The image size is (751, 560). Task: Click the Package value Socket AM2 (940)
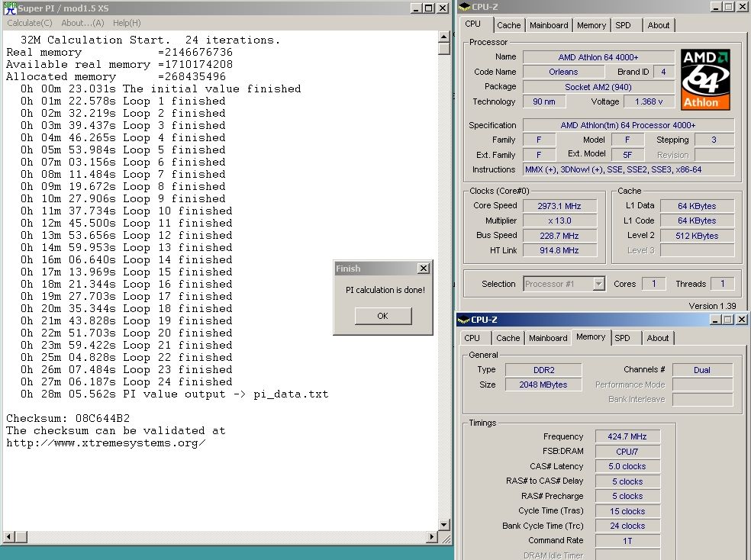click(x=598, y=87)
